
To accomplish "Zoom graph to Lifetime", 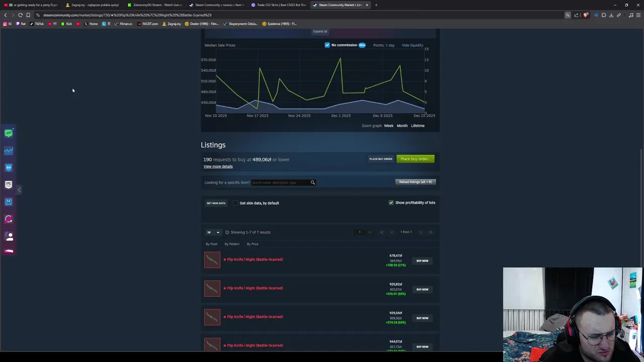I will pyautogui.click(x=418, y=126).
